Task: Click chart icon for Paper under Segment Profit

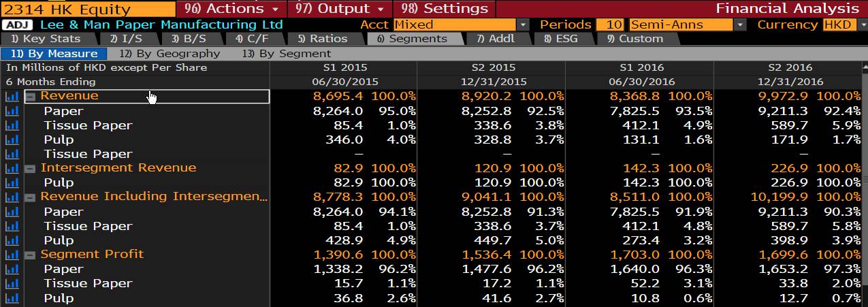Action: coord(12,269)
